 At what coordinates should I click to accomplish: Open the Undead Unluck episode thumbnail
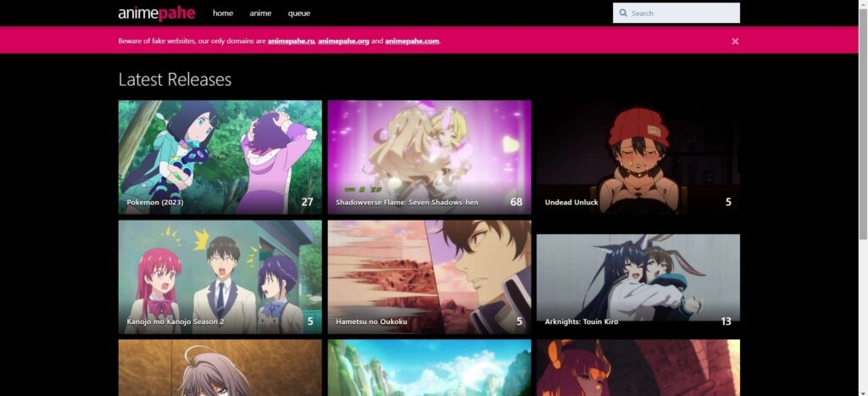(637, 157)
